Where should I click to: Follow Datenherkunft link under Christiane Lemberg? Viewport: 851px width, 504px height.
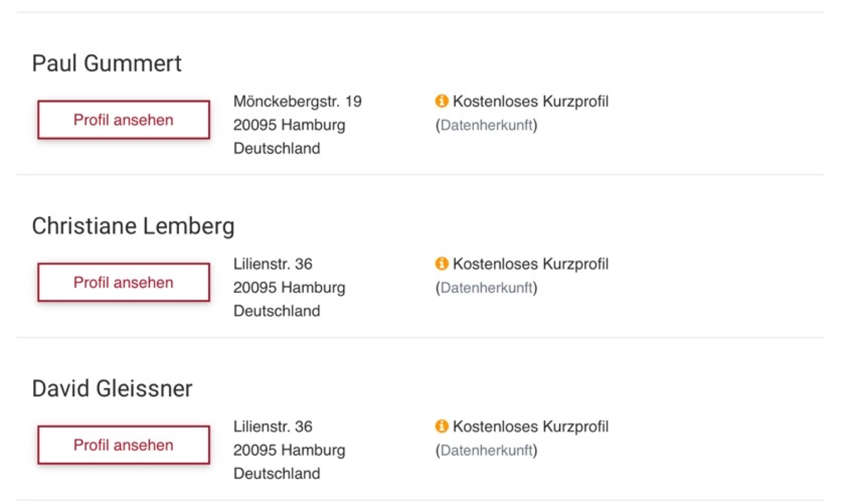click(486, 287)
